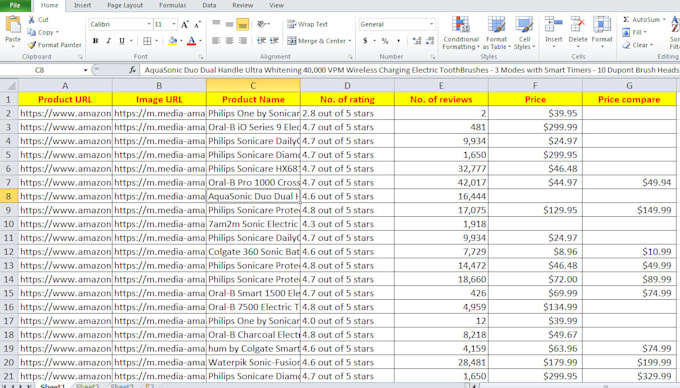Increase the font size with Grow Font
This screenshot has width=680, height=388.
click(185, 24)
